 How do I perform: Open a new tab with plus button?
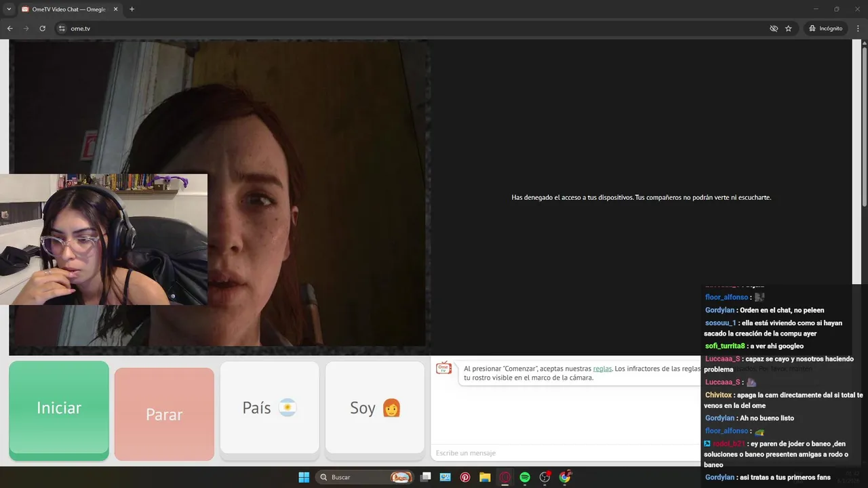(x=132, y=9)
